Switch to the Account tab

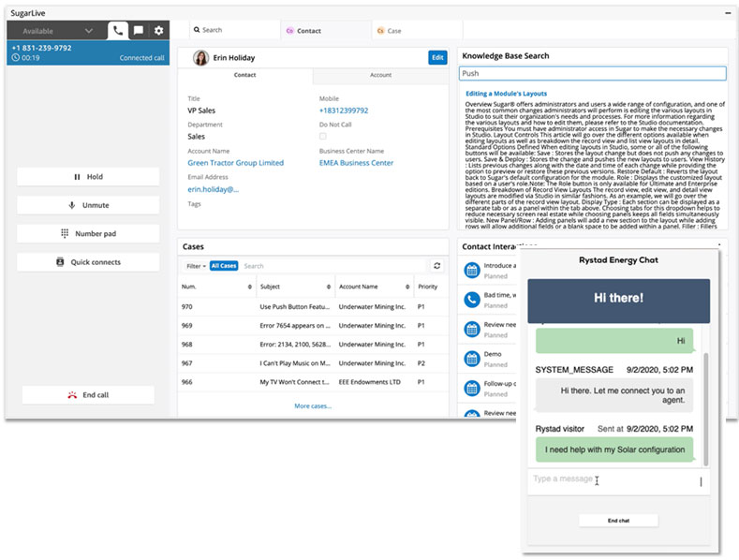(380, 75)
